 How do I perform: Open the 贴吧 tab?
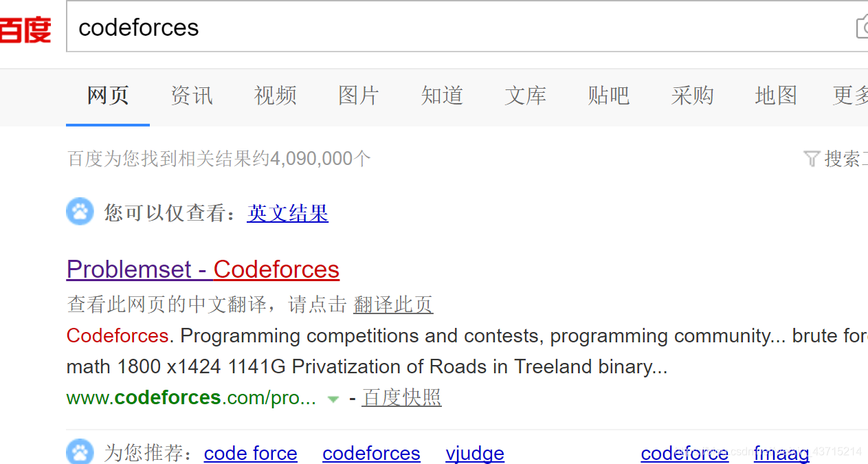[x=609, y=95]
